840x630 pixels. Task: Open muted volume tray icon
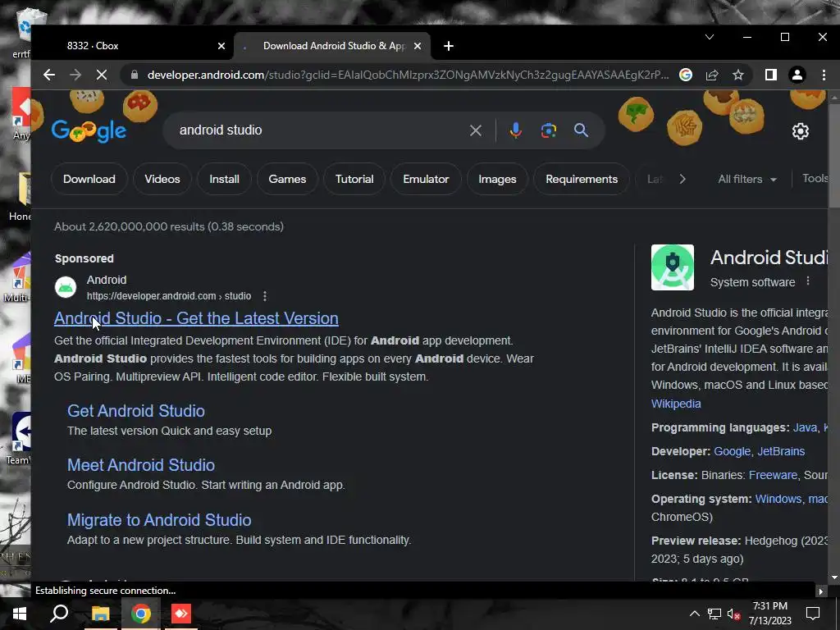[x=733, y=614]
